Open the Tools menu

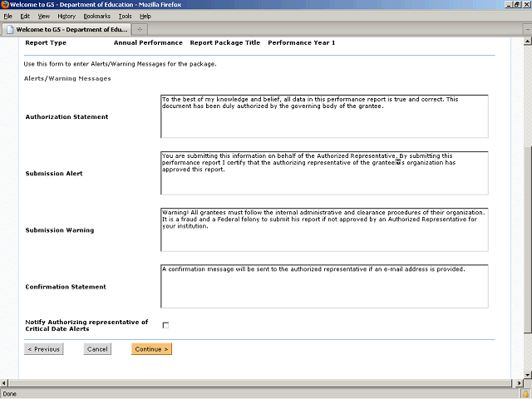tap(125, 17)
